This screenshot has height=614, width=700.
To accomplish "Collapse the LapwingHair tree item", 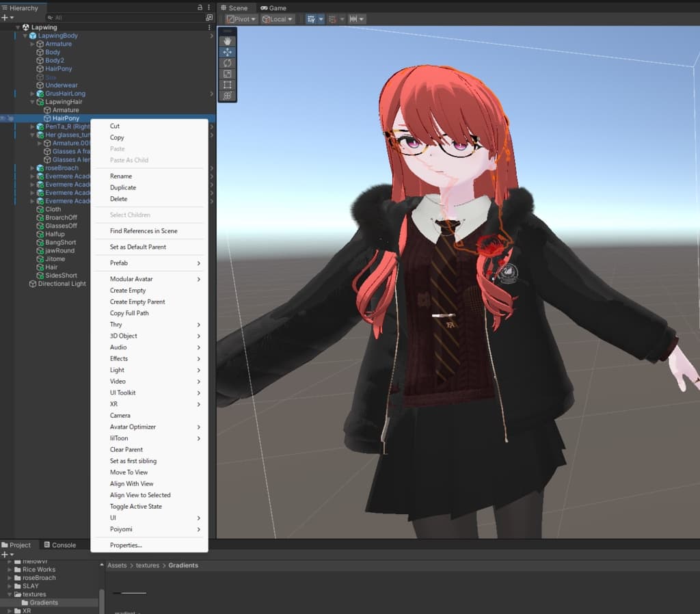I will coord(32,102).
